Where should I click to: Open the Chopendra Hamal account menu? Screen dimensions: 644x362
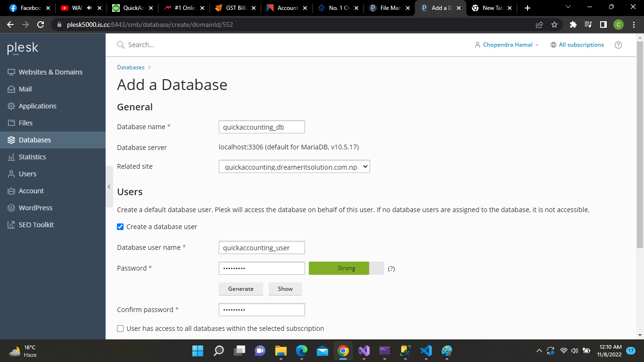point(506,45)
